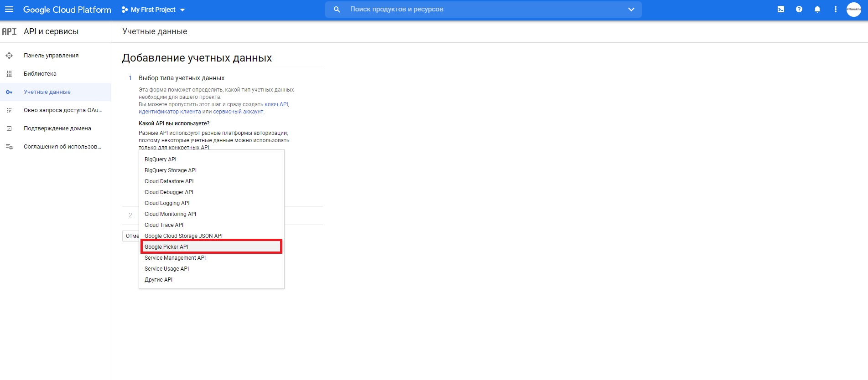Open the three-dot settings menu
Image resolution: width=868 pixels, height=380 pixels.
pyautogui.click(x=836, y=9)
